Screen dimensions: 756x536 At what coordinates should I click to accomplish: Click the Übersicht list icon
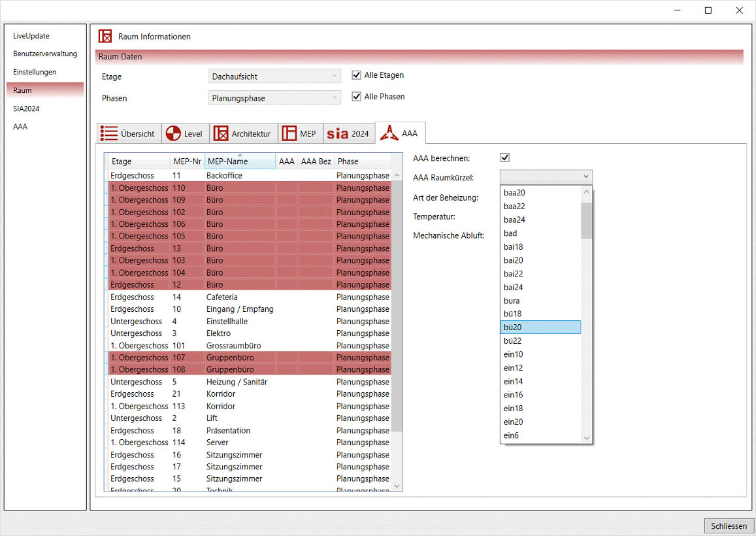[109, 133]
